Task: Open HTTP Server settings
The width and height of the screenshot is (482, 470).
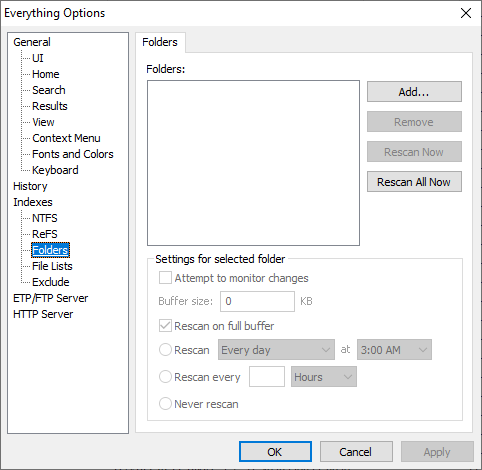Action: 43,314
